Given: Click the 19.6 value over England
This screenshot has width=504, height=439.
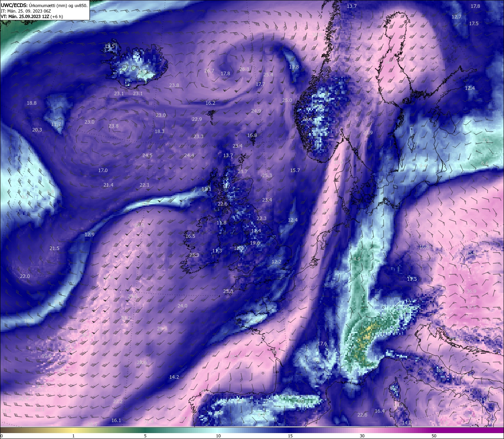Looking at the screenshot, I should click(255, 243).
